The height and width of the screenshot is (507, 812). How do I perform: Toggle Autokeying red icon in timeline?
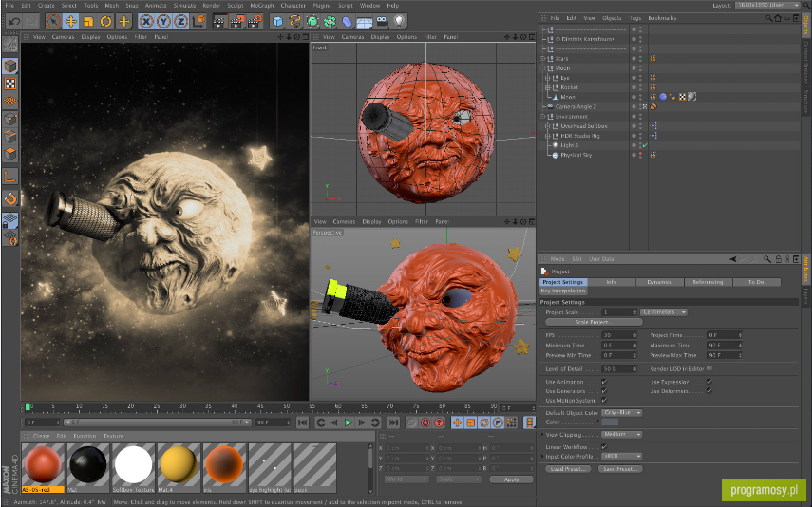click(425, 422)
